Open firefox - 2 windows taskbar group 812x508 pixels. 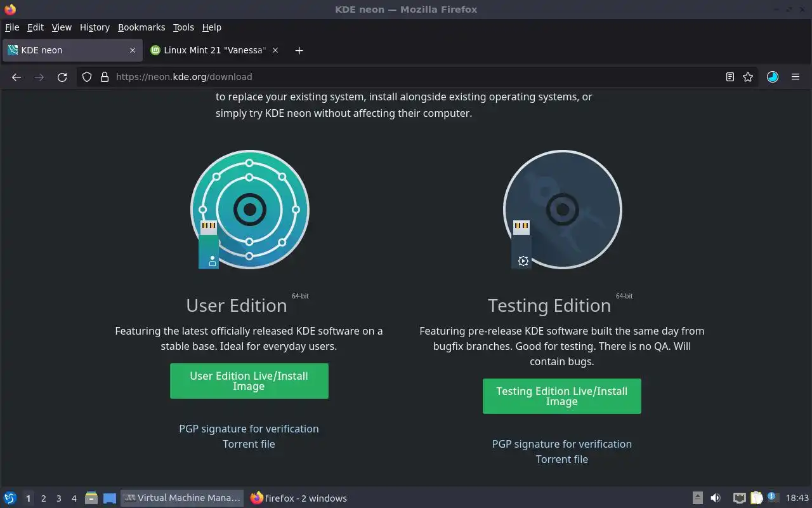point(298,498)
